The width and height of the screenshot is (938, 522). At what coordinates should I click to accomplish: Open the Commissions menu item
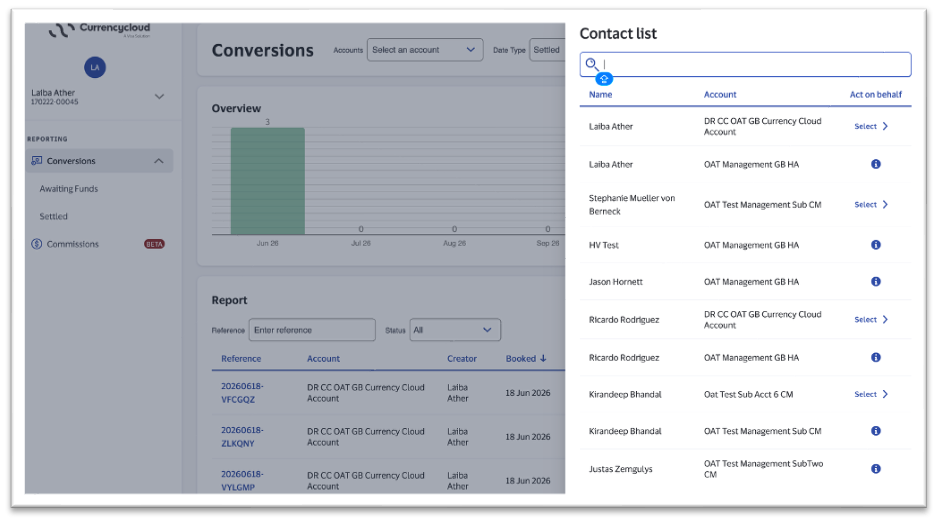[x=72, y=244]
